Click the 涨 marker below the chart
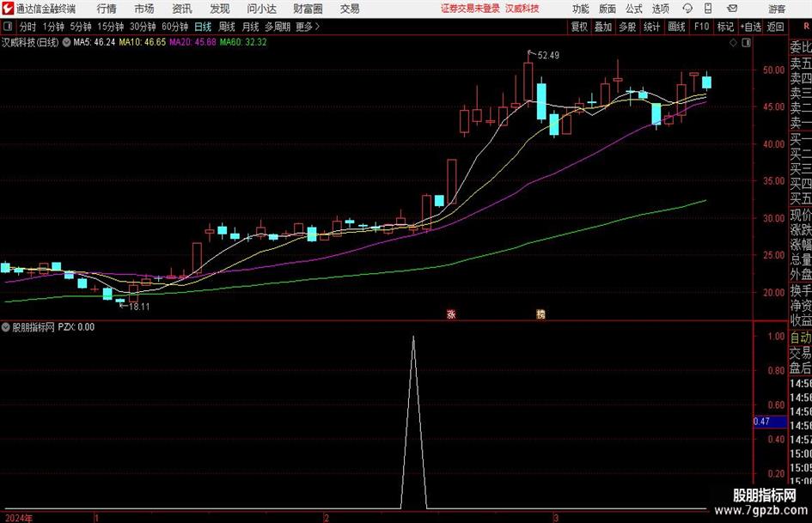The width and height of the screenshot is (812, 523). coord(451,313)
